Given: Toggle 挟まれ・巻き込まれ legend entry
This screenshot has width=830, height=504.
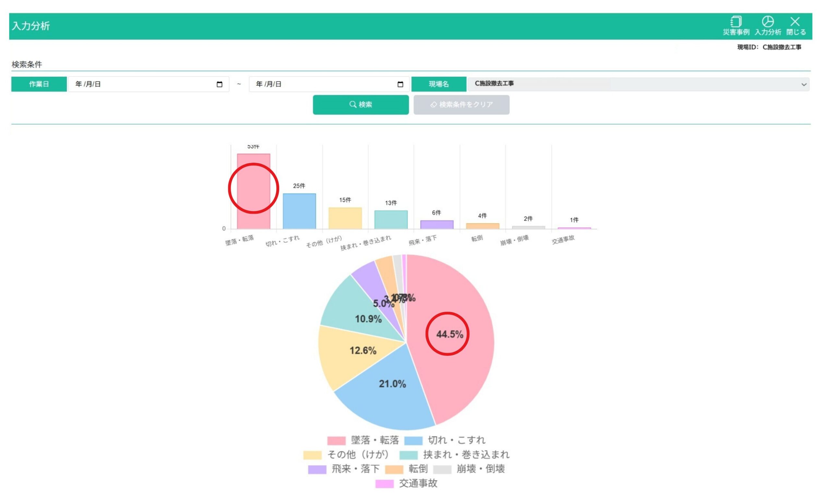Looking at the screenshot, I should [455, 454].
